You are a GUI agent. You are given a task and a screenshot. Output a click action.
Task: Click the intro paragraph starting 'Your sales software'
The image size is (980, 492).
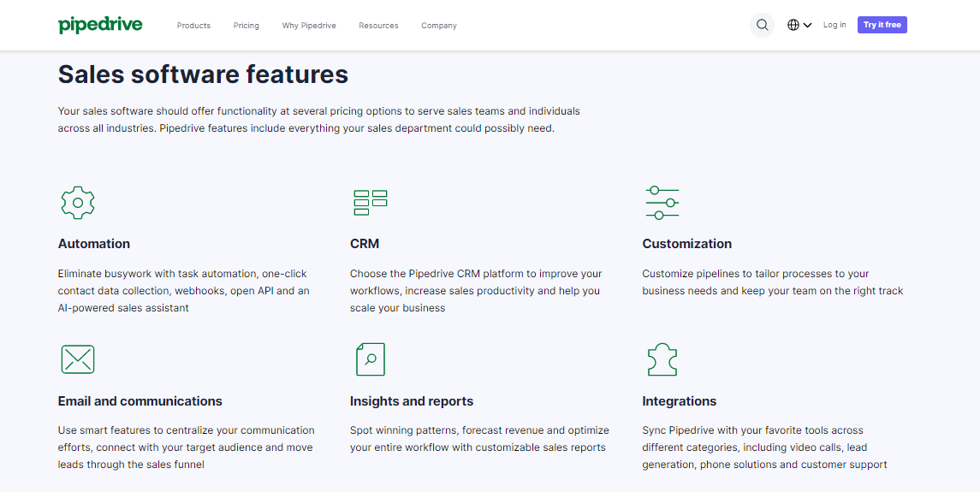coord(318,120)
